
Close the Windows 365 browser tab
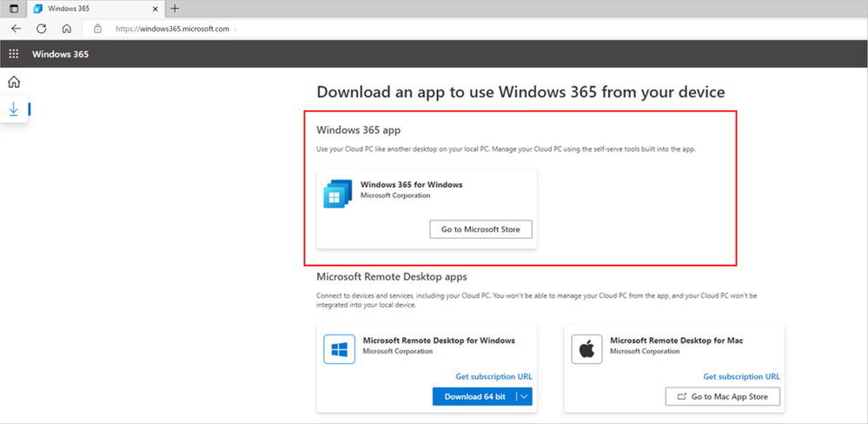point(155,9)
